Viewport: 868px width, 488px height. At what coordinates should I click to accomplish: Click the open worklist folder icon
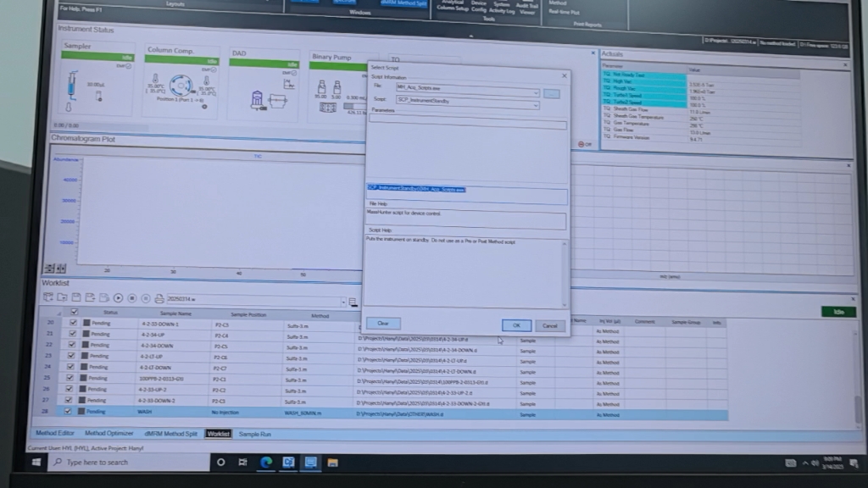coord(62,297)
